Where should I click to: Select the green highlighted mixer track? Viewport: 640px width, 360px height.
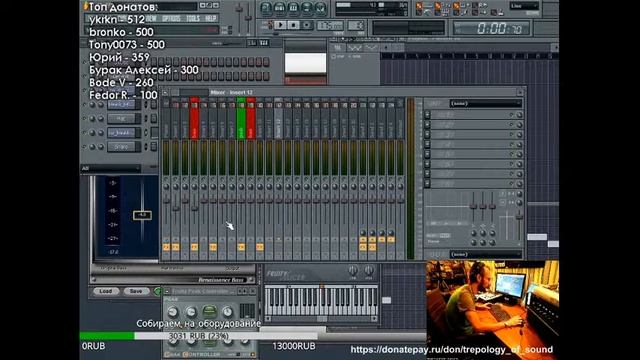[241, 118]
